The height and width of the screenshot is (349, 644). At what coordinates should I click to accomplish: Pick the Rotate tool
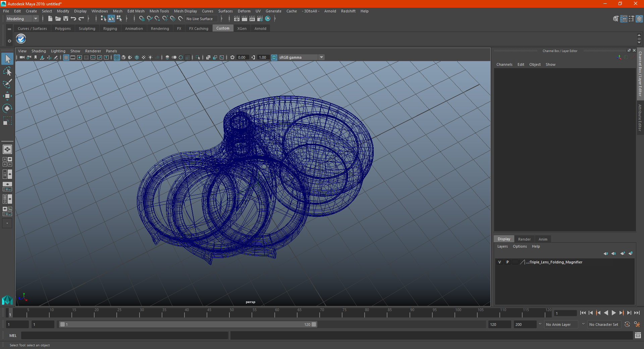tap(7, 108)
